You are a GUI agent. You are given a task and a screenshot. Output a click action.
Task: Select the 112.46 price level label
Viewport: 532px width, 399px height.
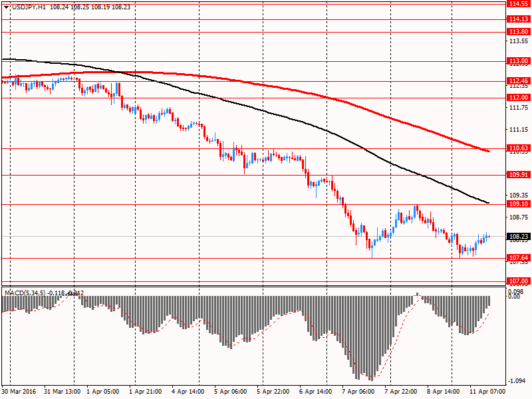(x=519, y=80)
